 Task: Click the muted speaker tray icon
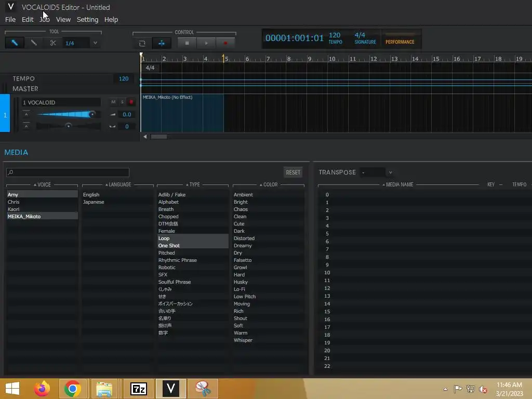[483, 389]
